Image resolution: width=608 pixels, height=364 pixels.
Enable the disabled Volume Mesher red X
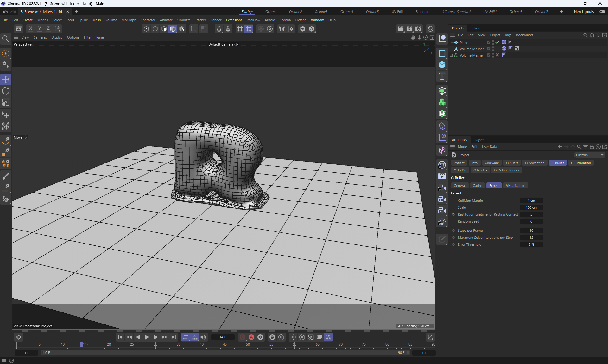click(497, 55)
